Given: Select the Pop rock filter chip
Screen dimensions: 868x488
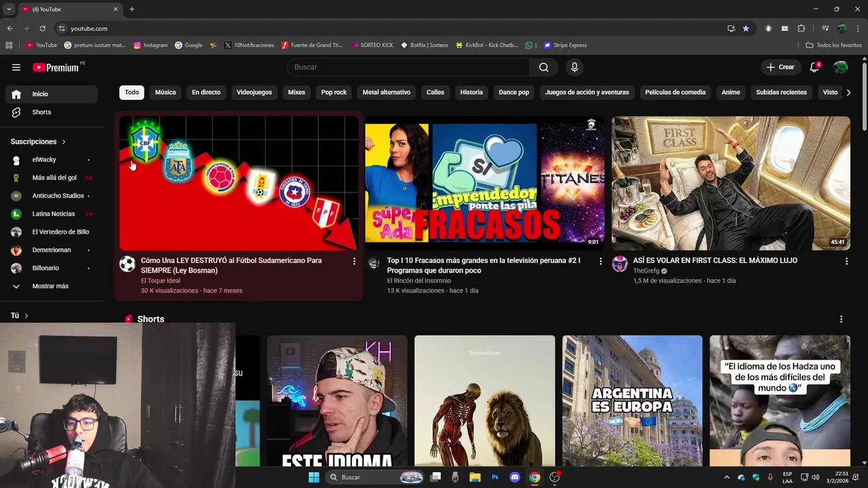Looking at the screenshot, I should coord(334,92).
